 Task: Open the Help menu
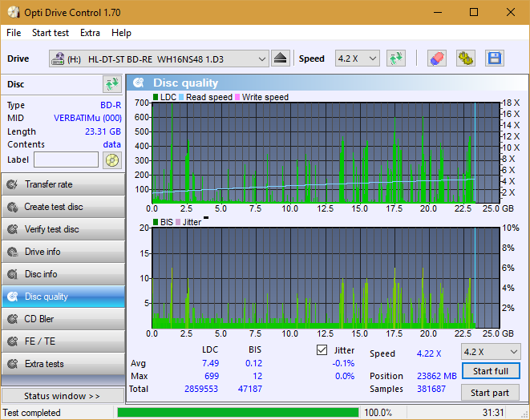121,33
